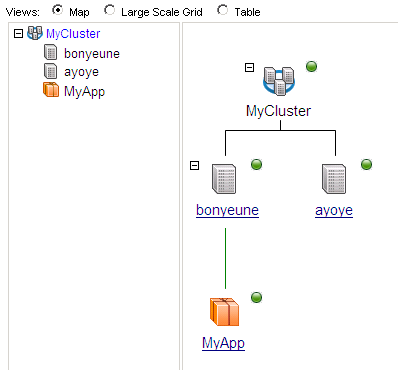Click green status indicator next to MyCluster

(x=311, y=67)
